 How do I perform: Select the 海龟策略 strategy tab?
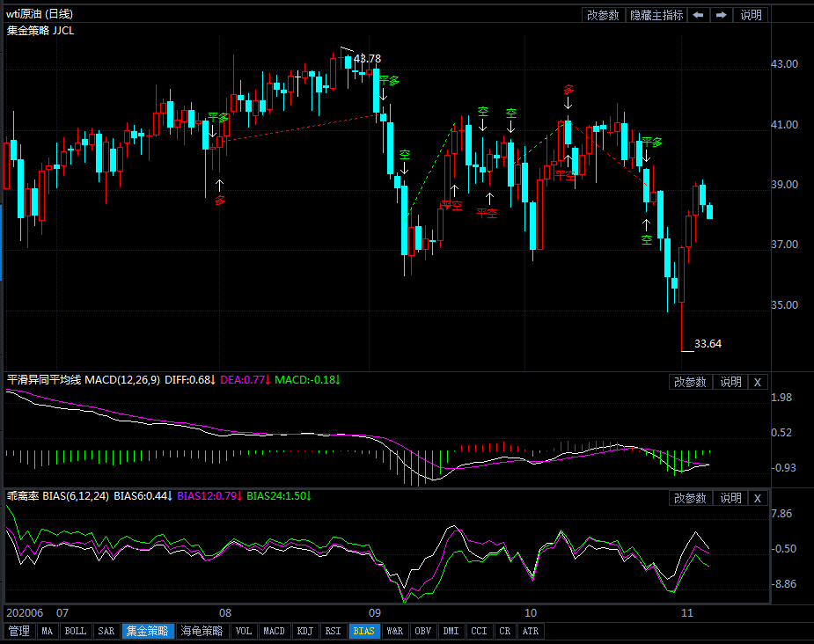click(x=202, y=631)
